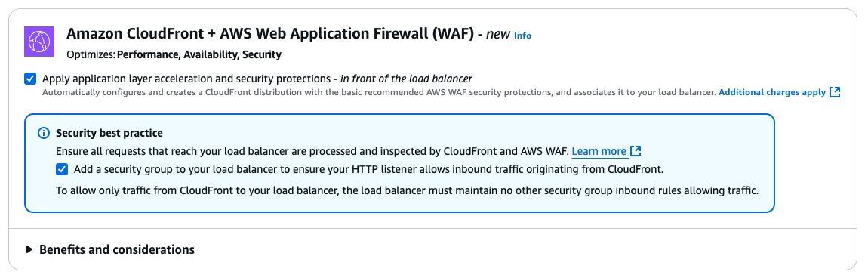Viewport: 868px width, 278px height.
Task: Click the external link icon after Learn more
Action: 636,151
